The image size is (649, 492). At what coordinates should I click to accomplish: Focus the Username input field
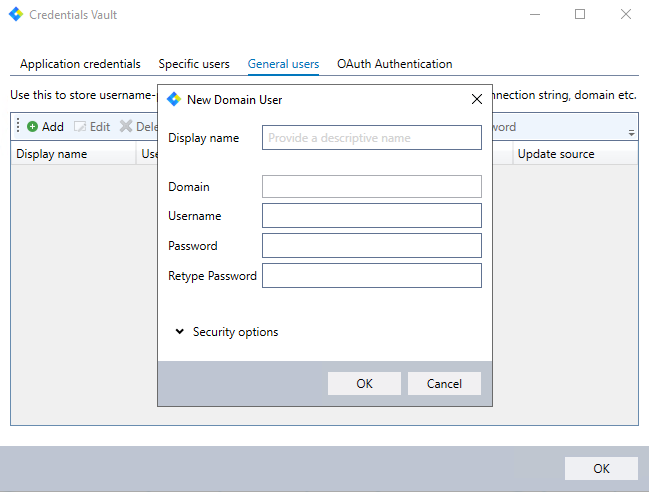pos(372,216)
